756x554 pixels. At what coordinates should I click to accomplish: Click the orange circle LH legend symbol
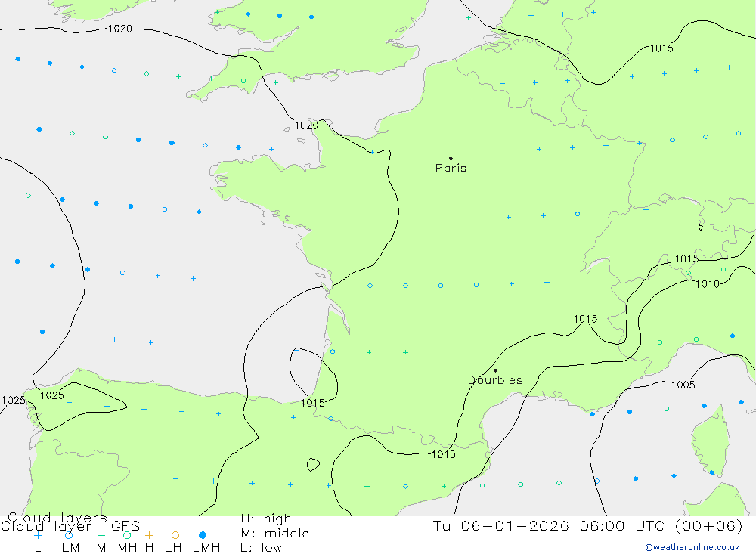point(175,535)
